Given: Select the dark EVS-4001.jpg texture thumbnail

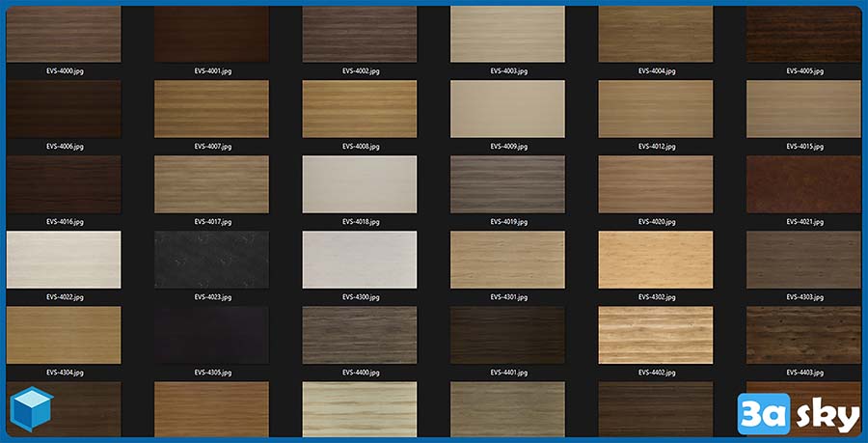Looking at the screenshot, I should click(212, 35).
